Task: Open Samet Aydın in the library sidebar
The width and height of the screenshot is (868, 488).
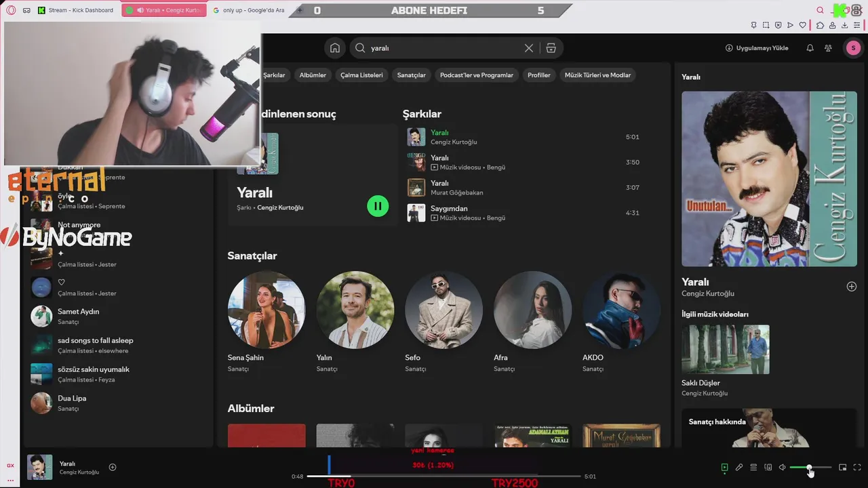Action: tap(119, 317)
